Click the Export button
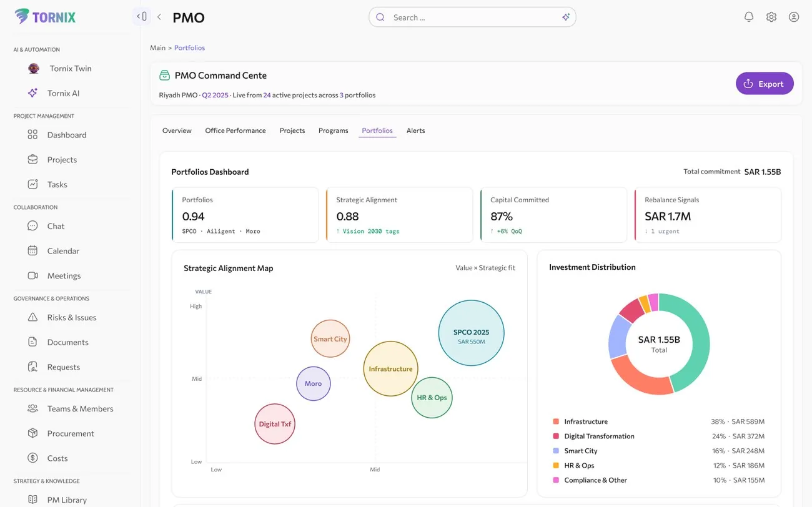Viewport: 812px width, 507px height. [x=765, y=84]
